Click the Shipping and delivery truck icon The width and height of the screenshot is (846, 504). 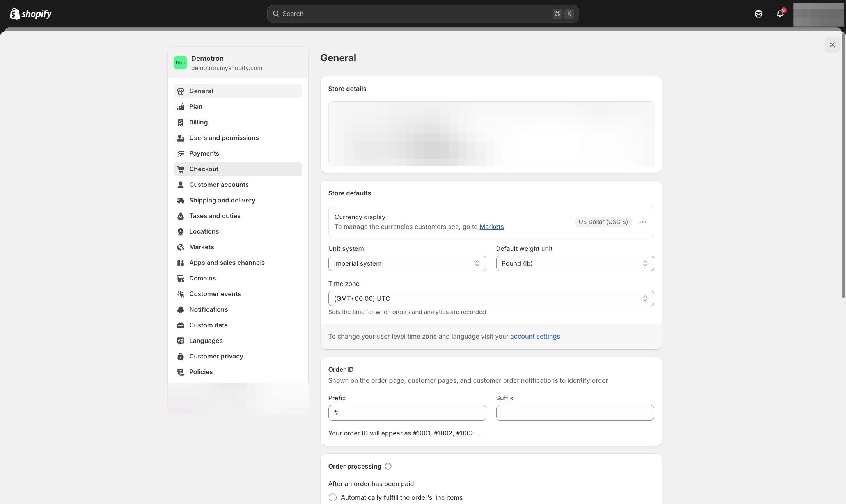[x=180, y=201]
